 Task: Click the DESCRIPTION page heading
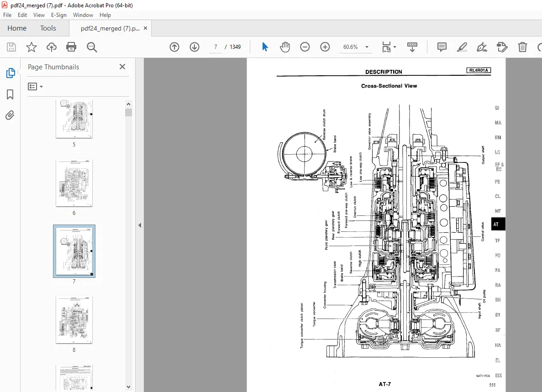click(384, 72)
